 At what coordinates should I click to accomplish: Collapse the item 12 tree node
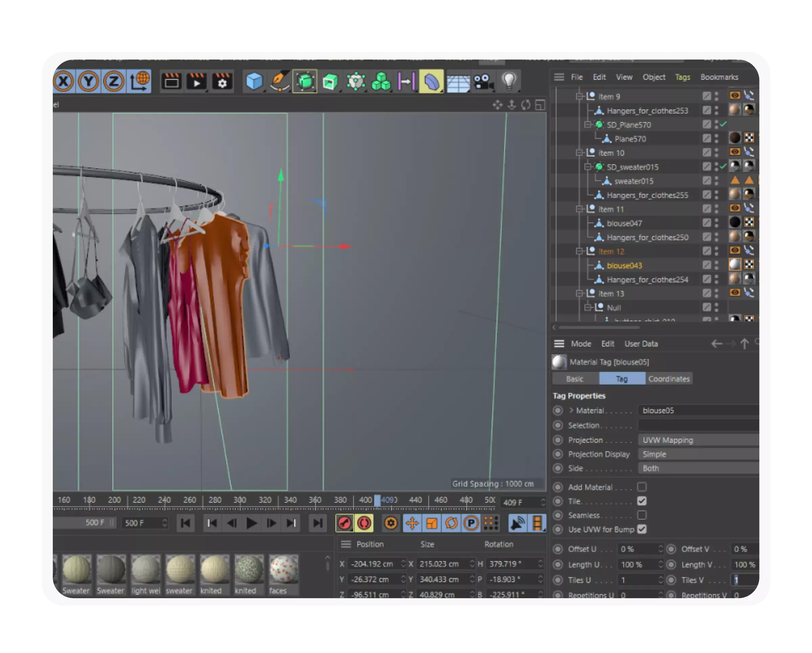tap(579, 251)
